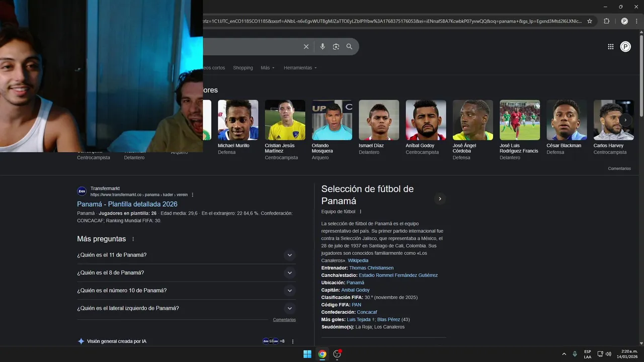Viewport: 644px width, 362px height.
Task: Open the Blas Pérez link
Action: click(388, 320)
